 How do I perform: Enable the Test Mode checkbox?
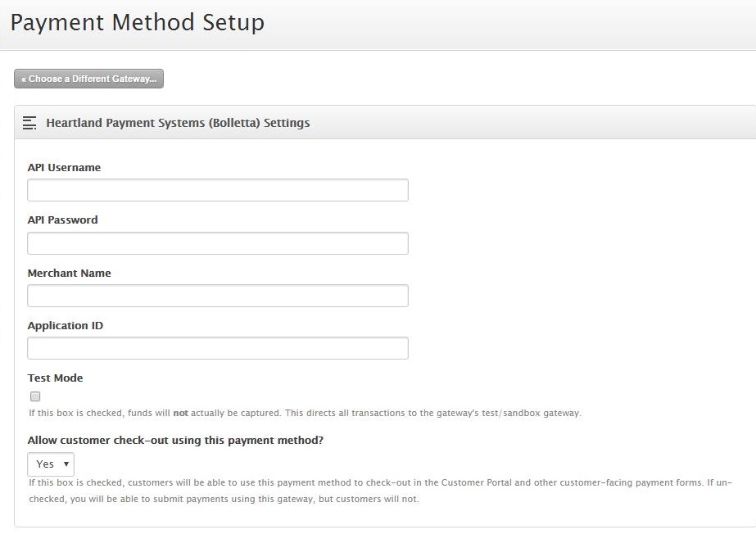click(x=35, y=396)
